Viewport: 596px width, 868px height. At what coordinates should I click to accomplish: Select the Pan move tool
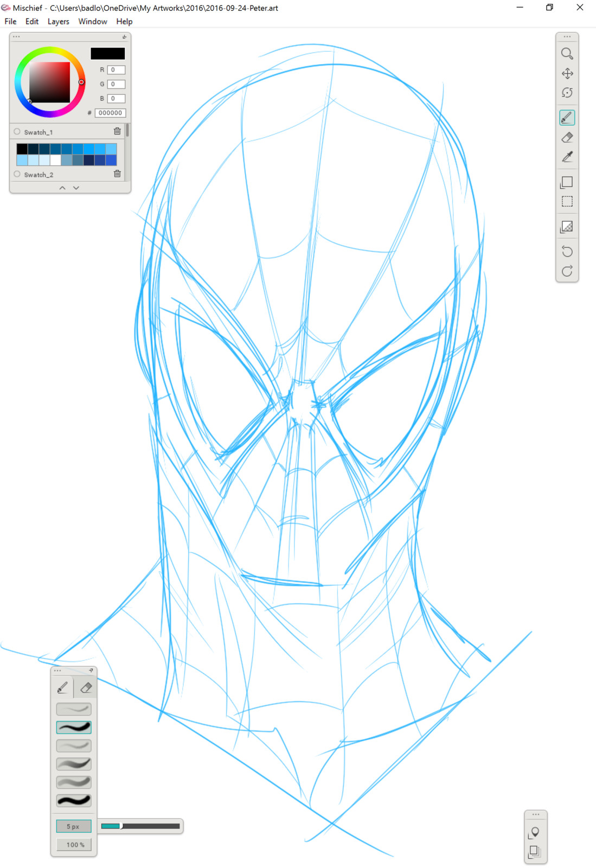coord(567,73)
